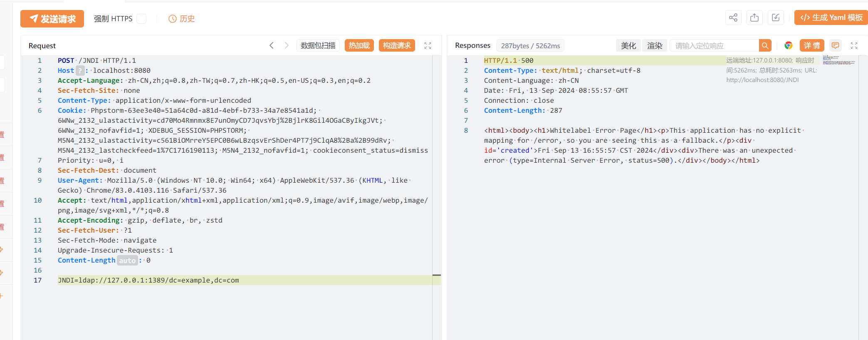Expand the Request panel to fullscreen

pyautogui.click(x=428, y=46)
